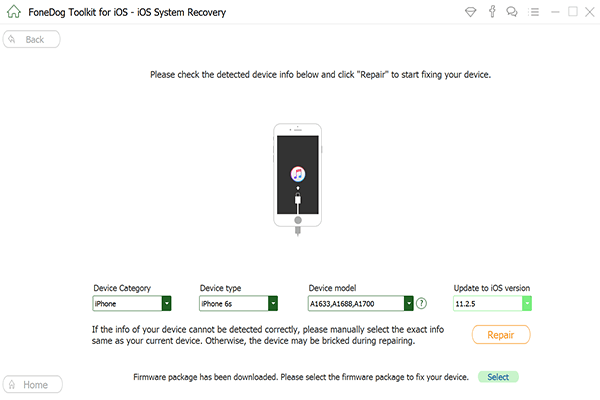The width and height of the screenshot is (600, 400).
Task: Go back using the Back button
Action: tap(32, 39)
